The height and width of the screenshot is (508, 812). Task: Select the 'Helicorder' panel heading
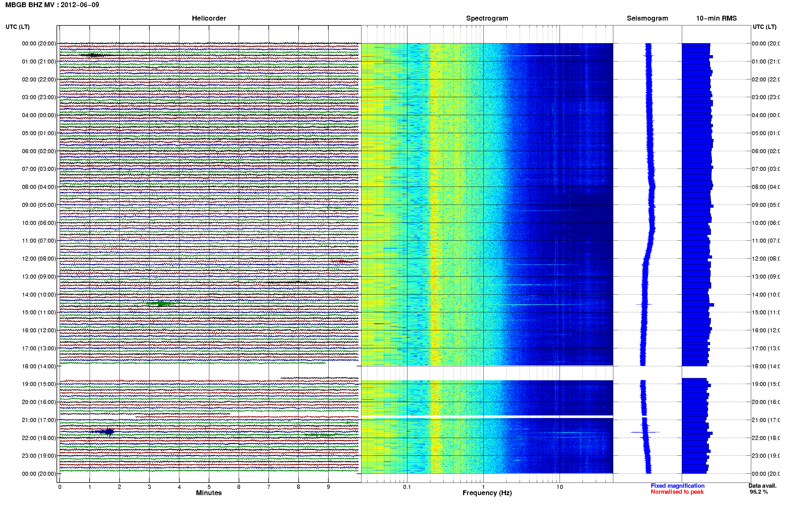[x=209, y=18]
